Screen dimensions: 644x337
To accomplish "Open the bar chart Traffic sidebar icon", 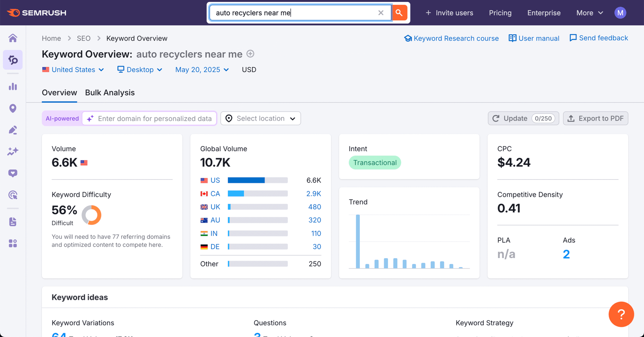I will point(13,86).
